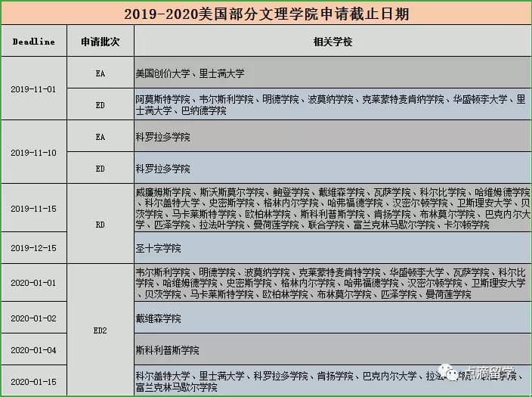Select the 2020-01-15 date cell

tap(33, 381)
